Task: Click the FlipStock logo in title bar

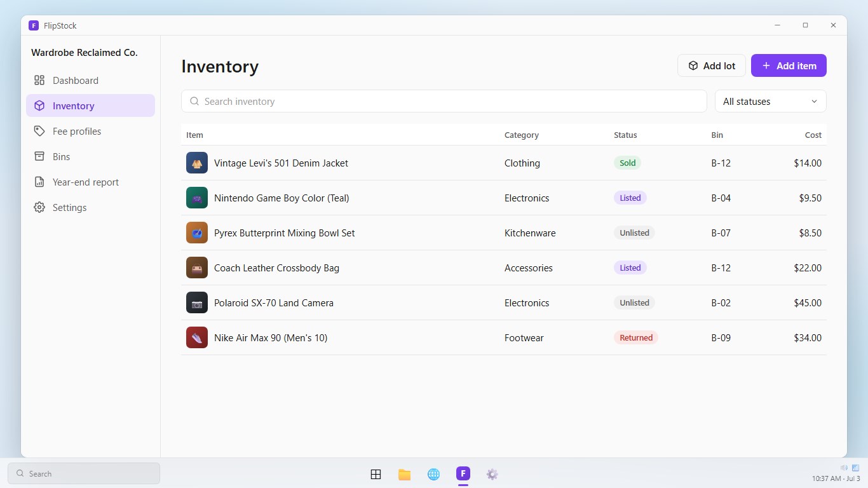Action: pyautogui.click(x=34, y=25)
